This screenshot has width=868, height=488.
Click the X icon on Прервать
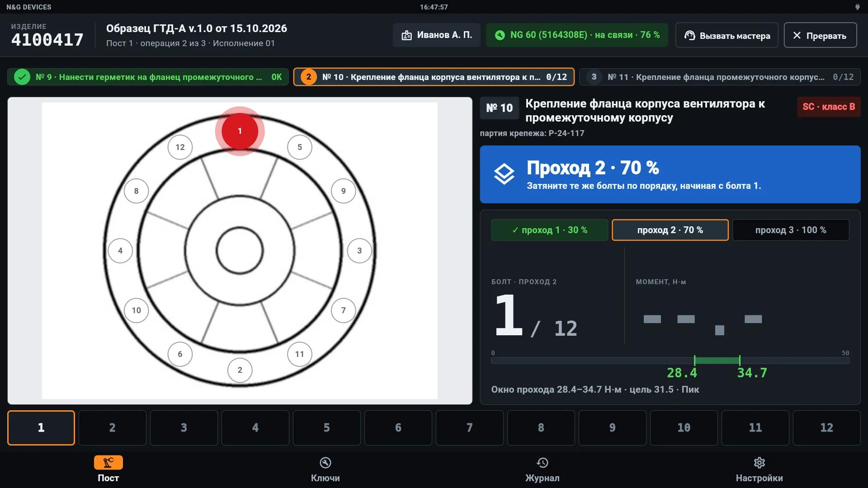(x=797, y=35)
